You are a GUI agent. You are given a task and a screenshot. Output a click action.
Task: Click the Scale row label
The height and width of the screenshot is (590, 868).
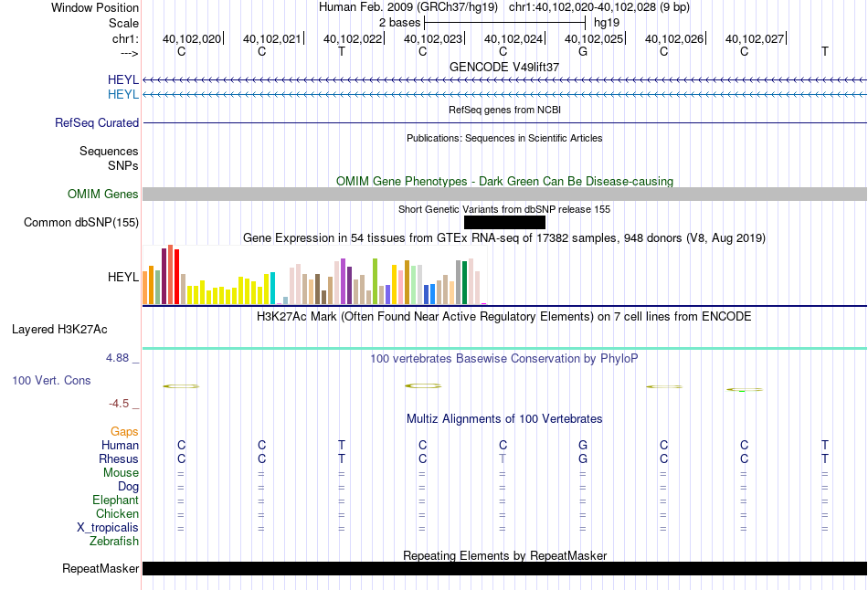pyautogui.click(x=123, y=23)
